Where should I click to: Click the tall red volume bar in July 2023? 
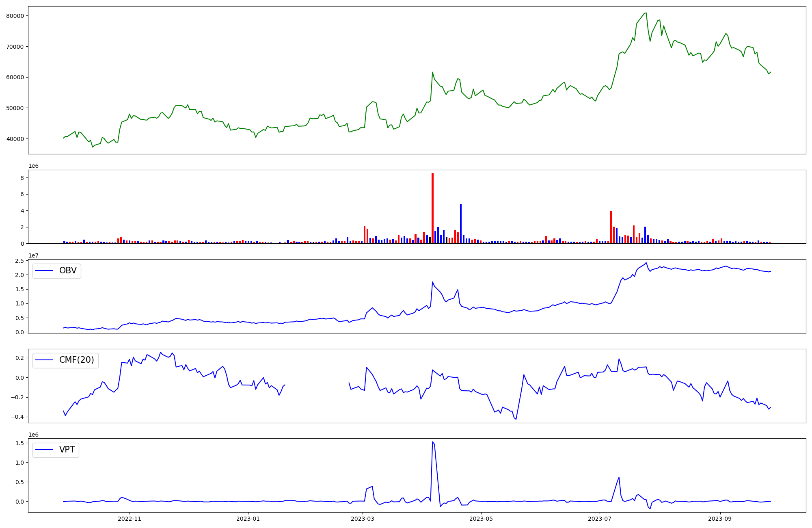tap(611, 227)
